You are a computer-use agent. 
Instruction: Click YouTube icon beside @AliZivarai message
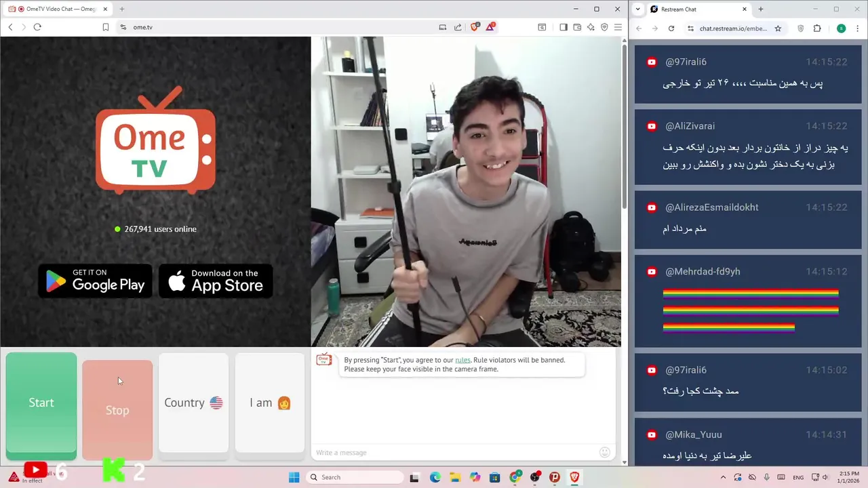click(x=652, y=126)
